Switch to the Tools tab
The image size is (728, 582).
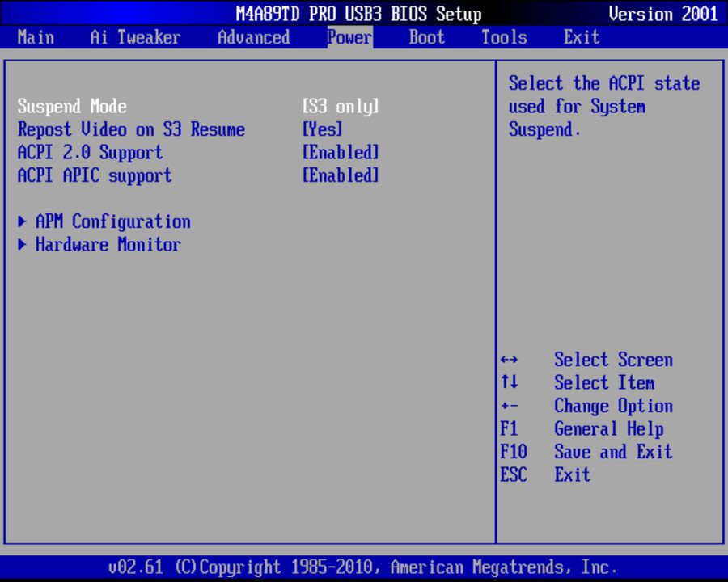[x=503, y=37]
